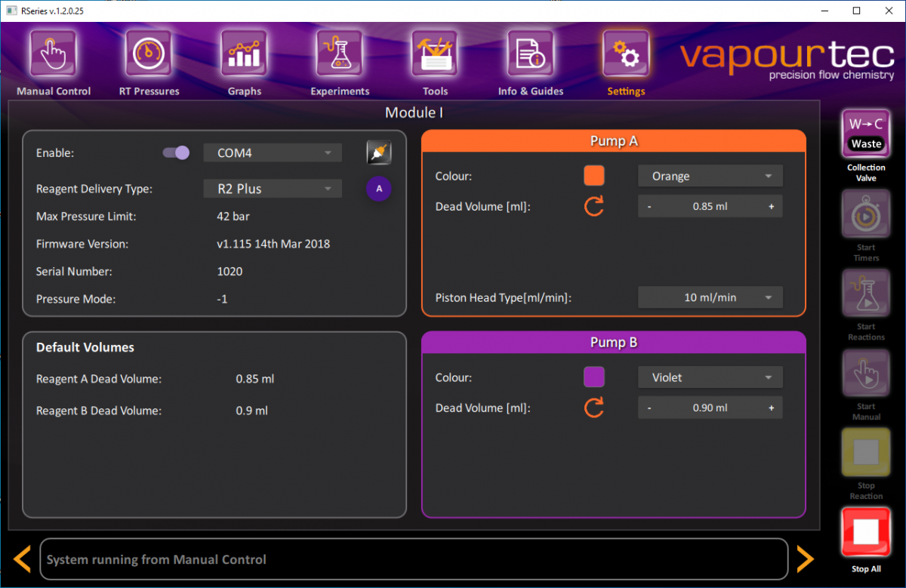Increase Pump B dead volume with plus
The height and width of the screenshot is (588, 906).
click(x=770, y=407)
